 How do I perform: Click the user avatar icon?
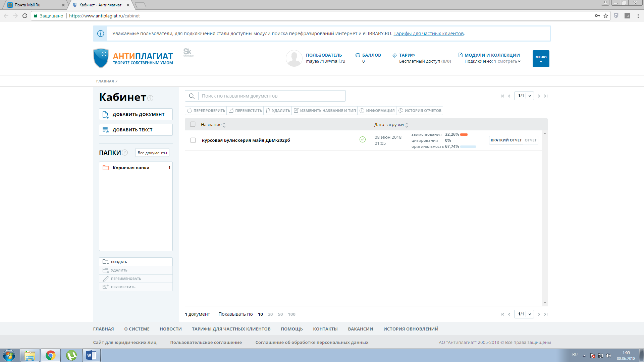[x=294, y=58]
